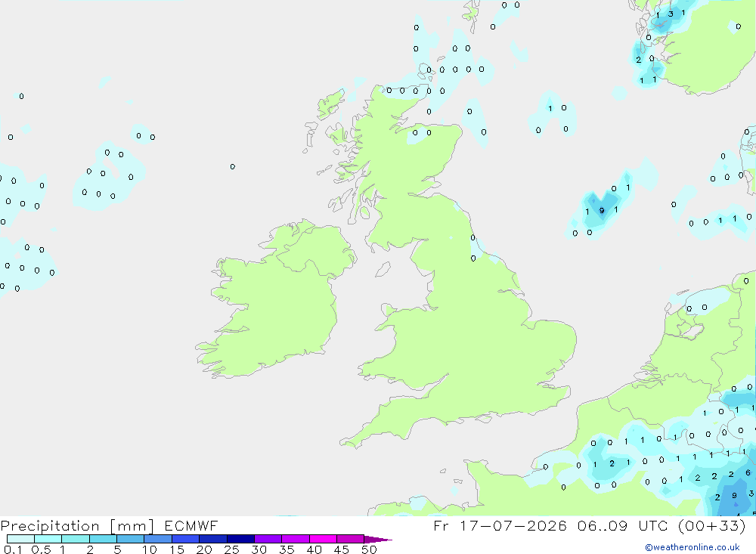Click the 15–20 mm legend color swatch

tap(185, 539)
